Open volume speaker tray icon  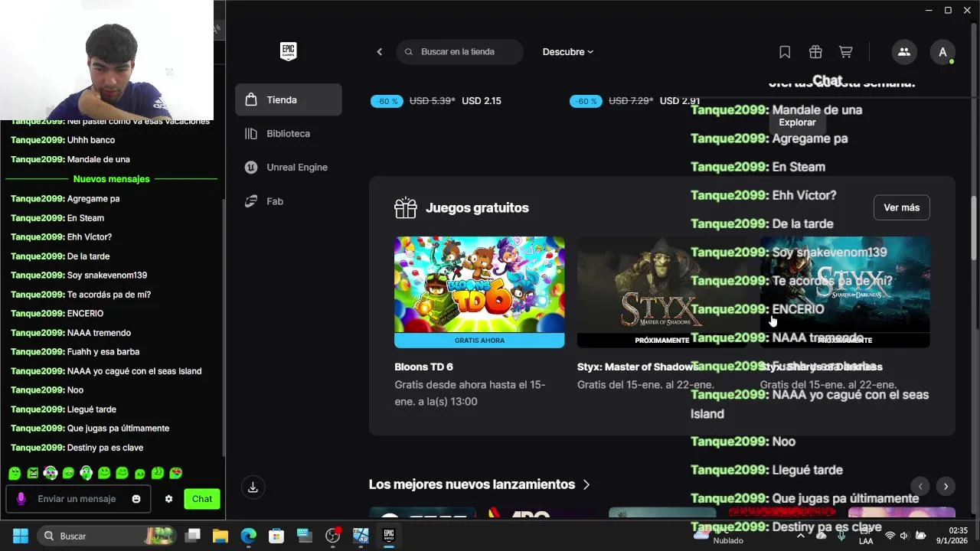pos(904,536)
